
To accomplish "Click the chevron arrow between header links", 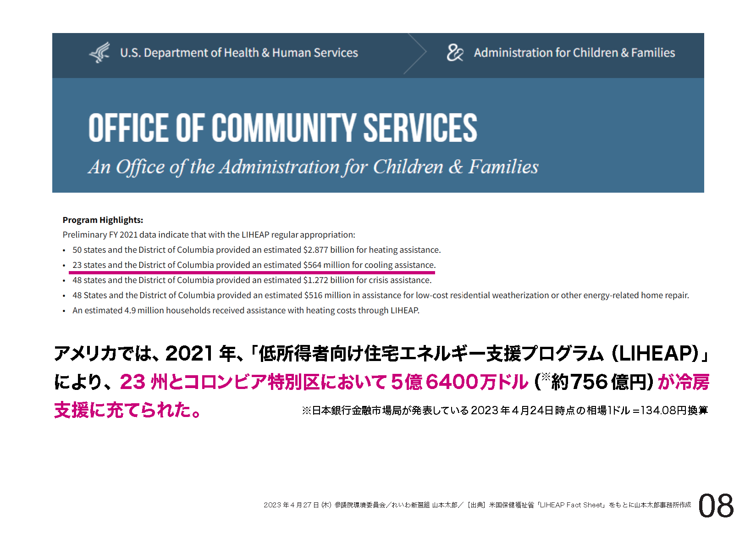I will (416, 53).
